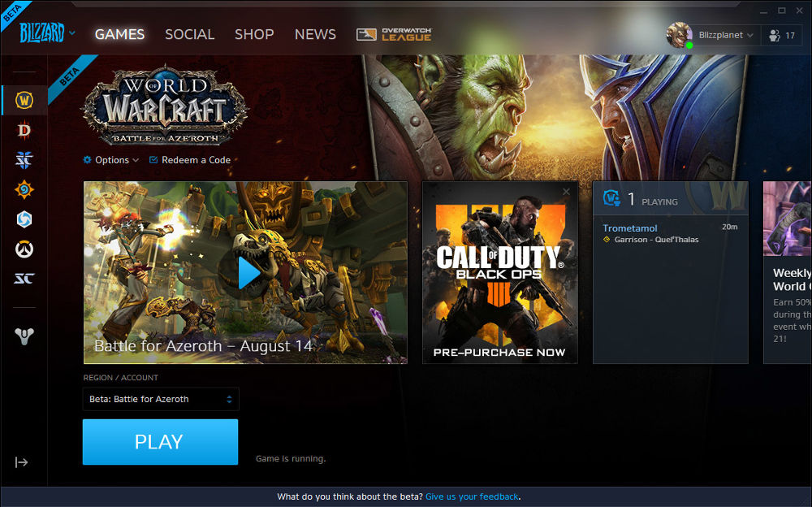Expand the Blizzard logo dropdown menu
The height and width of the screenshot is (507, 812).
pyautogui.click(x=72, y=33)
